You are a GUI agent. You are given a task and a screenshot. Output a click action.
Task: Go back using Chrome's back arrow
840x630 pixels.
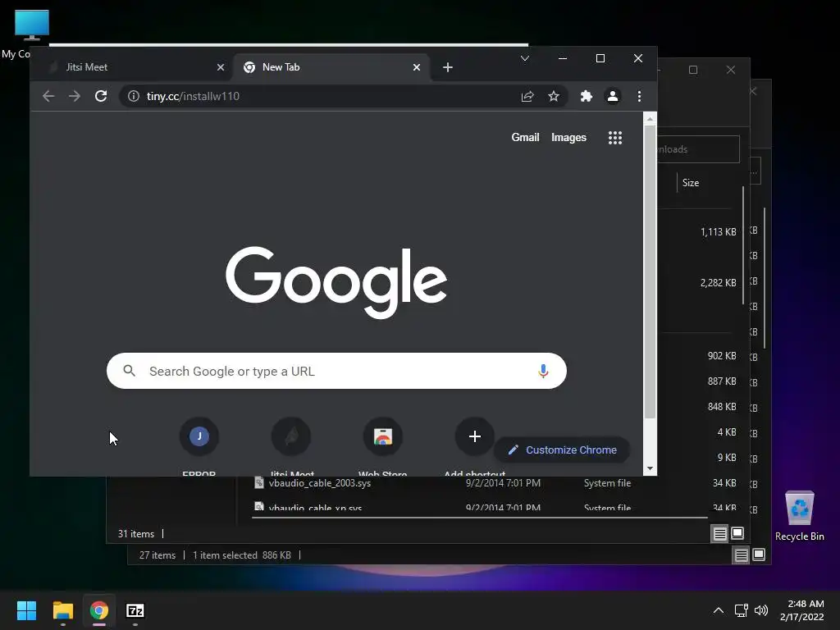48,96
